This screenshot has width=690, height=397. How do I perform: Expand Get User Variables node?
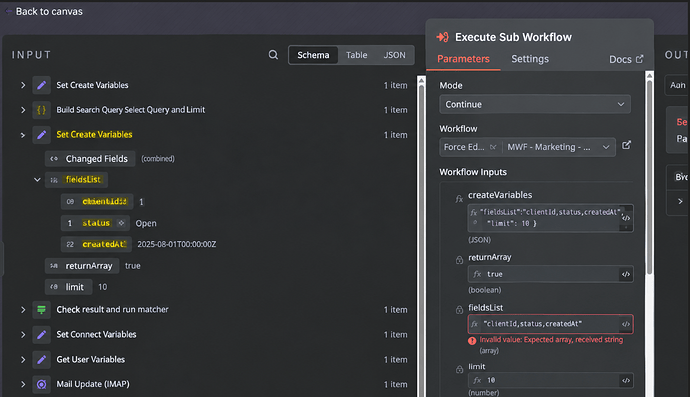23,360
